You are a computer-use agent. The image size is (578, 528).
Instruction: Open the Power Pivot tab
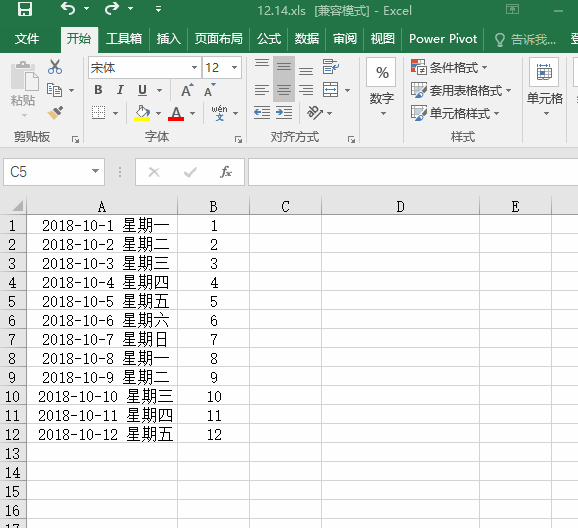443,38
